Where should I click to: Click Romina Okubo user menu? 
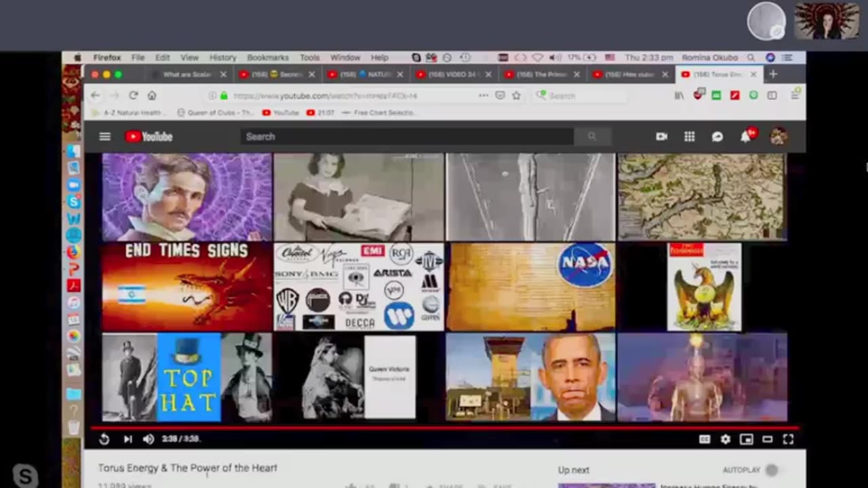709,58
